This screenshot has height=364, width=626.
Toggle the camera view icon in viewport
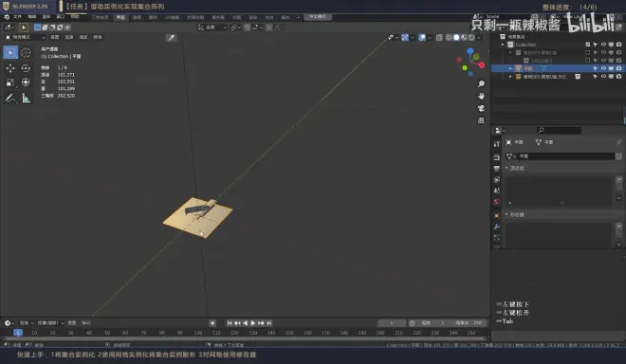[x=481, y=108]
